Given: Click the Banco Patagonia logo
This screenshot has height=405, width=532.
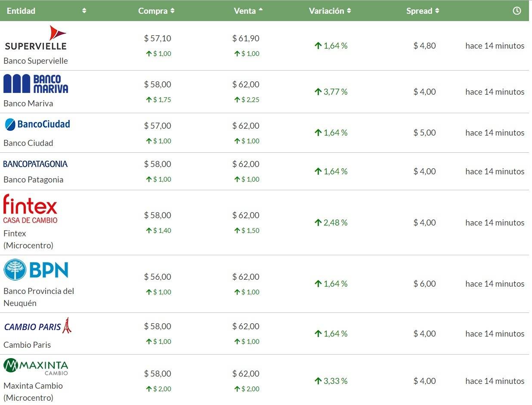Looking at the screenshot, I should (35, 164).
